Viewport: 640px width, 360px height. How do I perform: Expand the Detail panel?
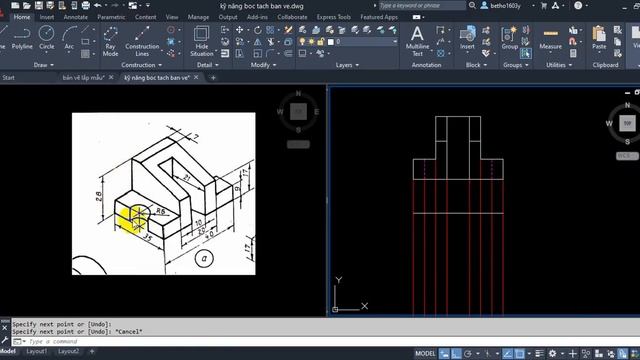click(207, 65)
